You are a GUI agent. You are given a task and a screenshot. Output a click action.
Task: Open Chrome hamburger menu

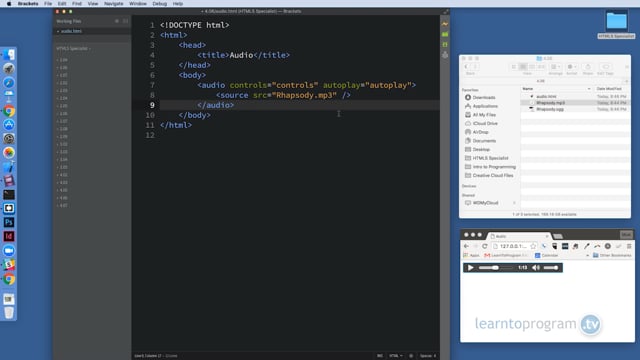[x=629, y=246]
